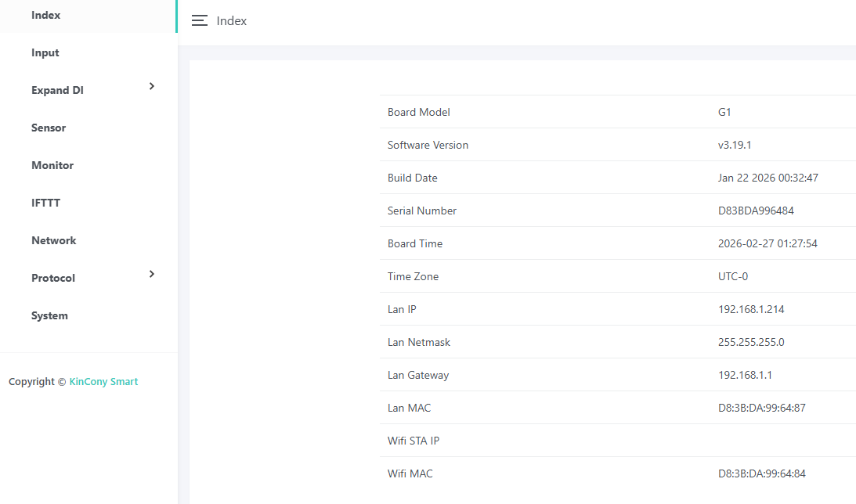Click the Index header title text
This screenshot has width=856, height=504.
(232, 21)
